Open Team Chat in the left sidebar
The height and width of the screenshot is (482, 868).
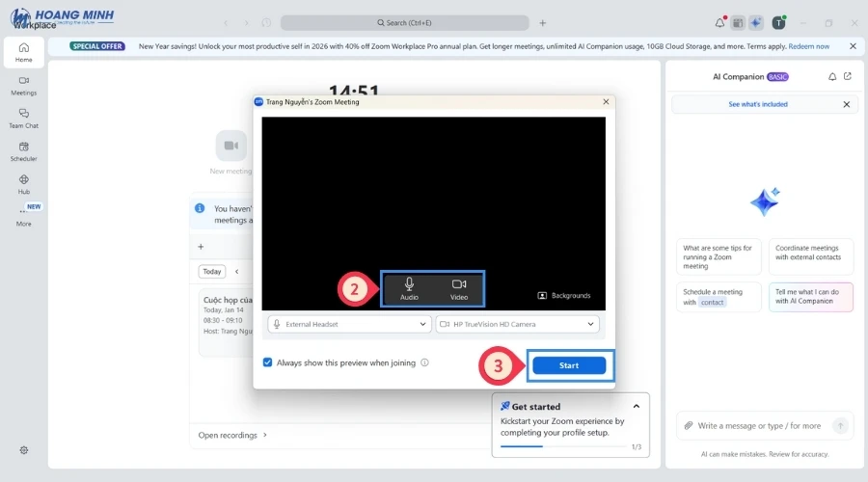(x=24, y=118)
